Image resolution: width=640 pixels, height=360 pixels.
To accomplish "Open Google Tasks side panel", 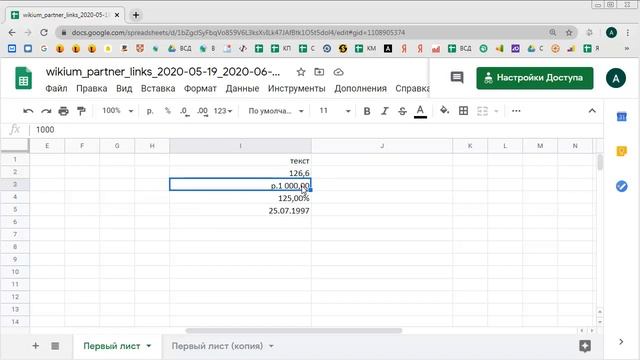I will [x=622, y=187].
